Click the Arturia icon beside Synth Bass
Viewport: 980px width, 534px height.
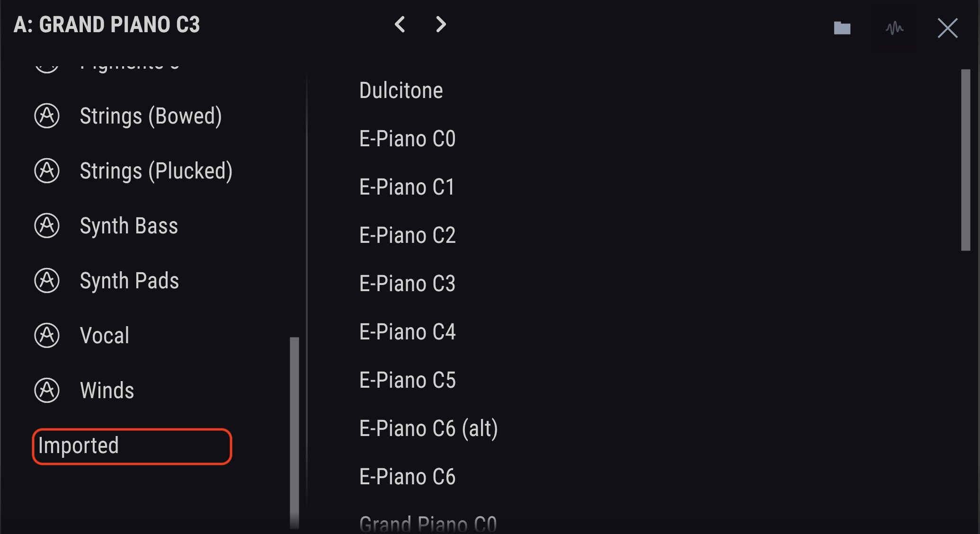click(x=47, y=226)
